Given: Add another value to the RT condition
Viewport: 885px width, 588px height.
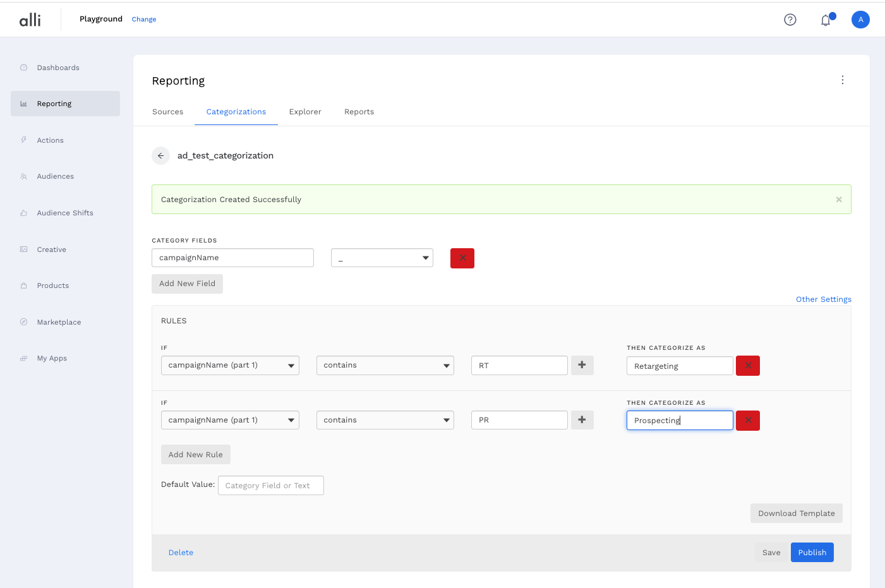Looking at the screenshot, I should pos(582,365).
